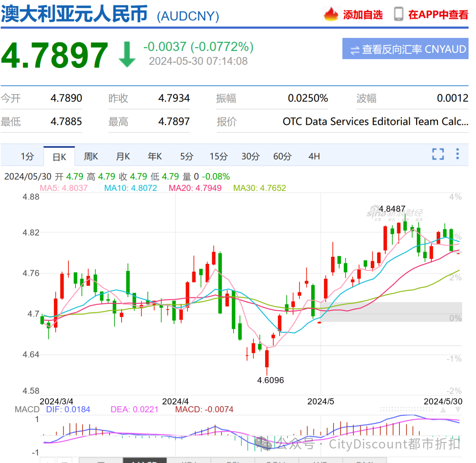Screen dimensions: 476x463
Task: Expand the truncated OTC Data Services quote source
Action: (x=375, y=122)
